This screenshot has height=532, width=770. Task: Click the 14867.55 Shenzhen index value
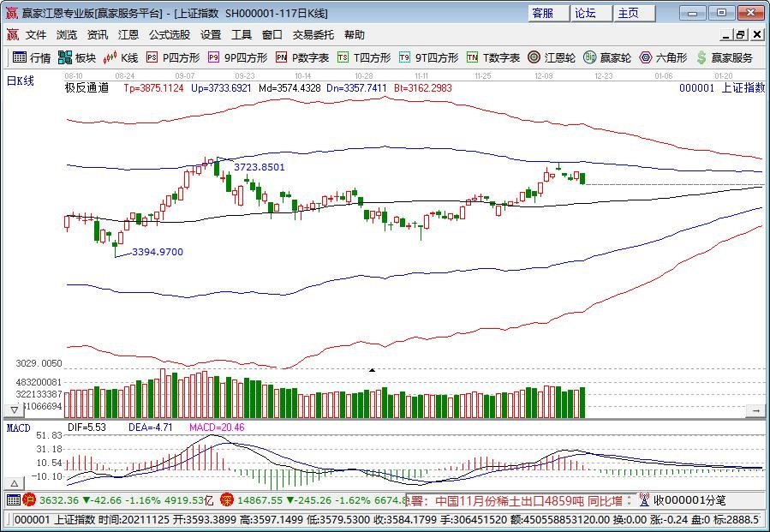click(260, 500)
